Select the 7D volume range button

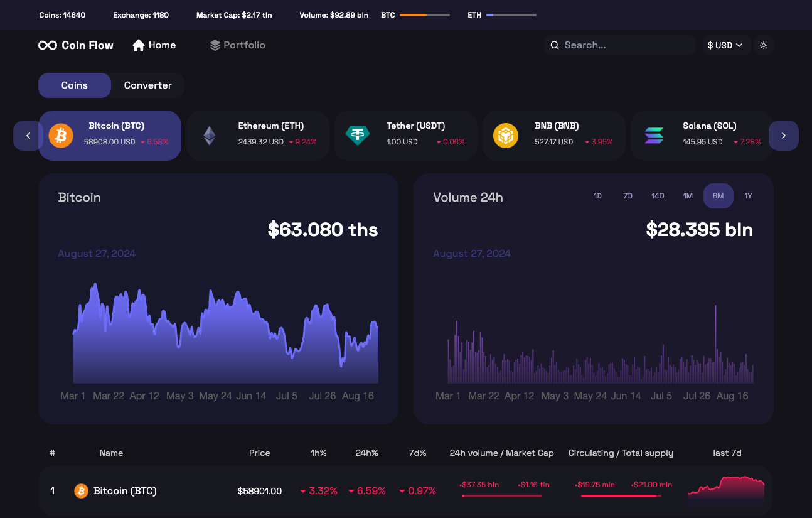tap(628, 196)
